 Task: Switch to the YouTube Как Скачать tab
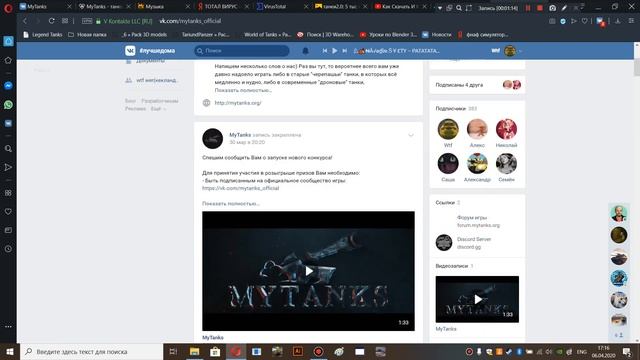click(400, 7)
